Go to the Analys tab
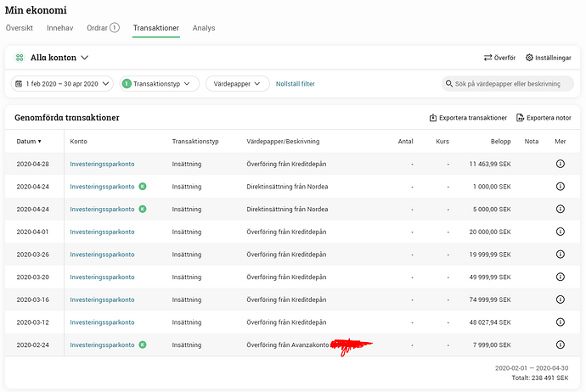The image size is (586, 392). [204, 28]
